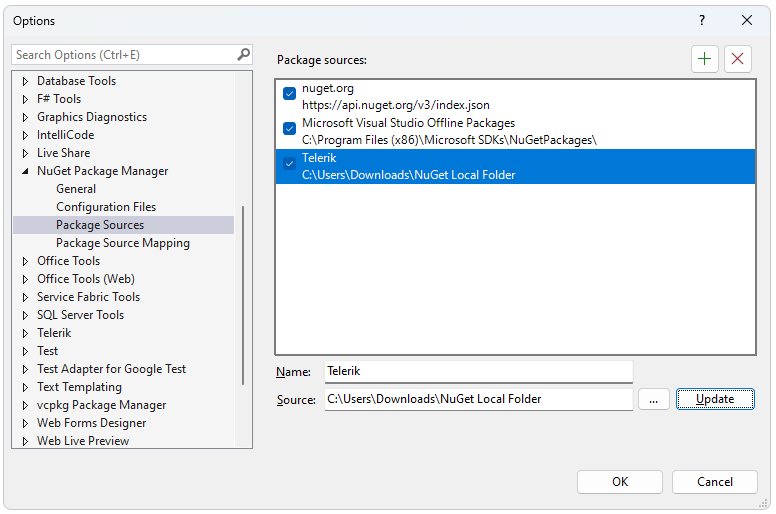This screenshot has width=776, height=514.
Task: Select the IntelliCode label
Action: (x=65, y=135)
